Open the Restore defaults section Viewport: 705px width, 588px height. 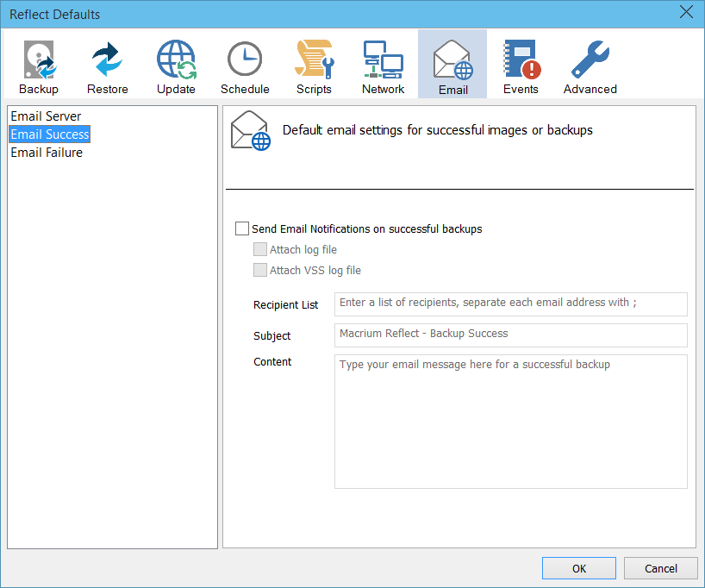click(x=108, y=66)
